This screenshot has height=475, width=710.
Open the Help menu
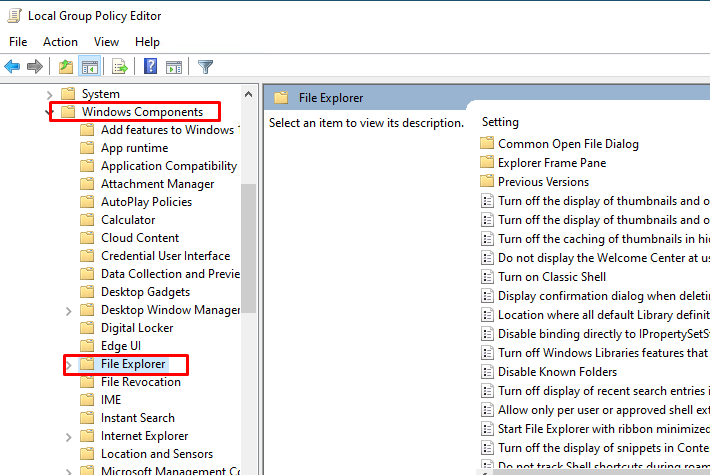point(147,42)
